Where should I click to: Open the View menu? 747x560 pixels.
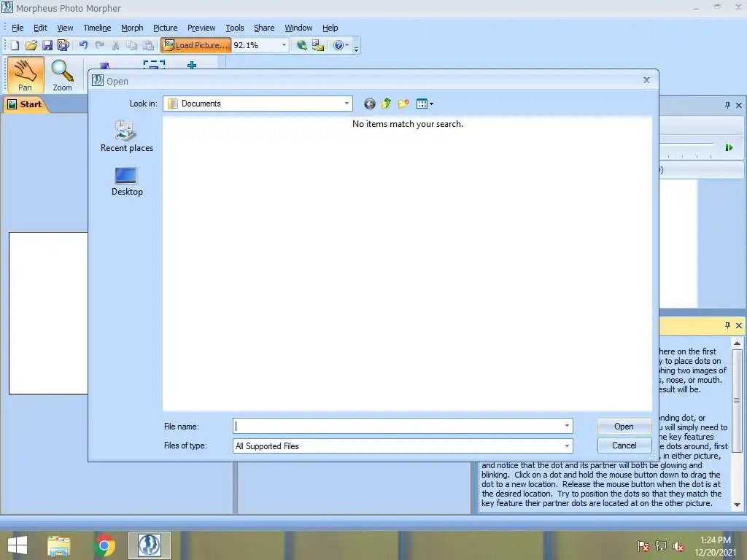click(x=65, y=28)
